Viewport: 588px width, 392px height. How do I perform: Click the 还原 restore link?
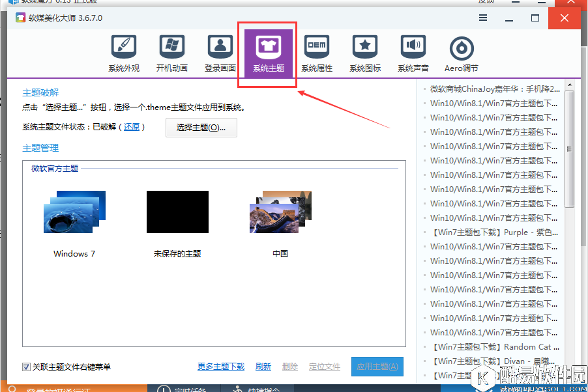click(x=130, y=128)
